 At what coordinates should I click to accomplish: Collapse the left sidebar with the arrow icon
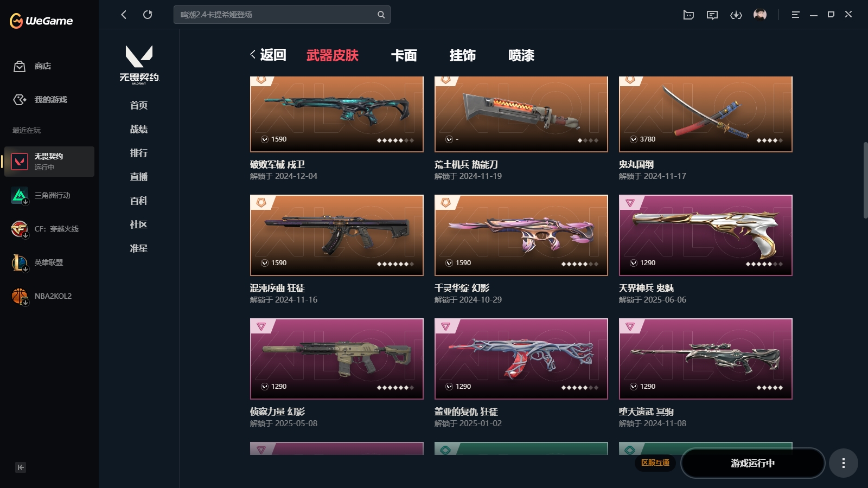(x=21, y=467)
